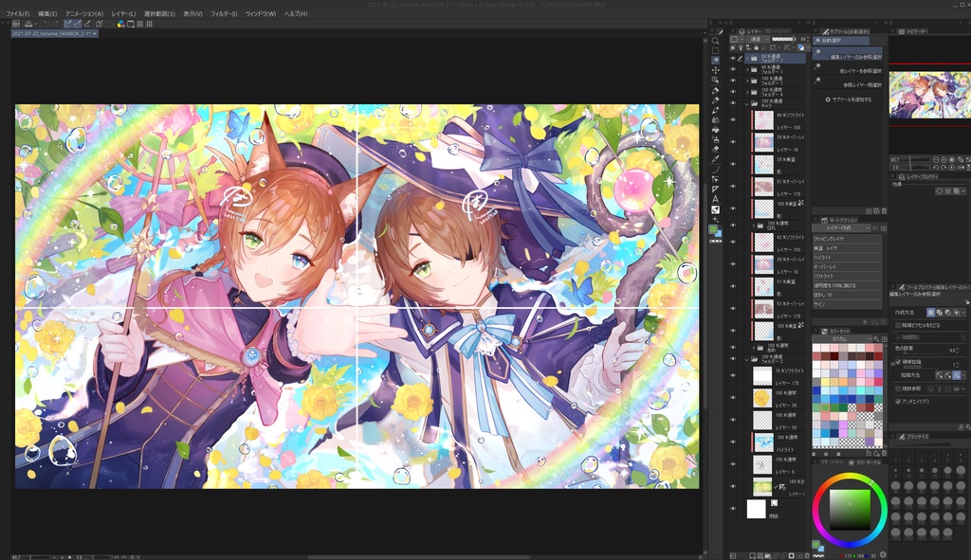Select the Move layer tool
The image size is (971, 560).
(x=715, y=70)
